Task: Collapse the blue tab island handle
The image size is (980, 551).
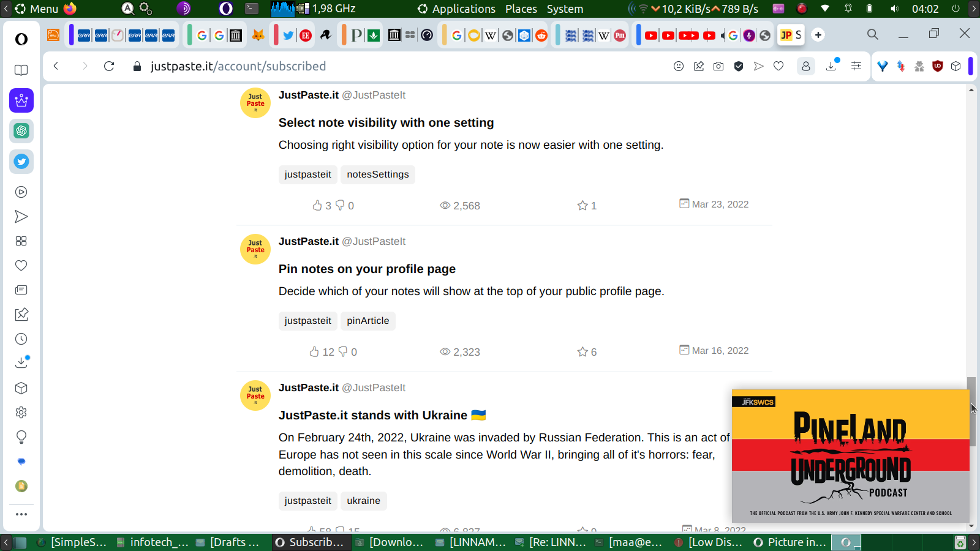Action: pyautogui.click(x=638, y=35)
